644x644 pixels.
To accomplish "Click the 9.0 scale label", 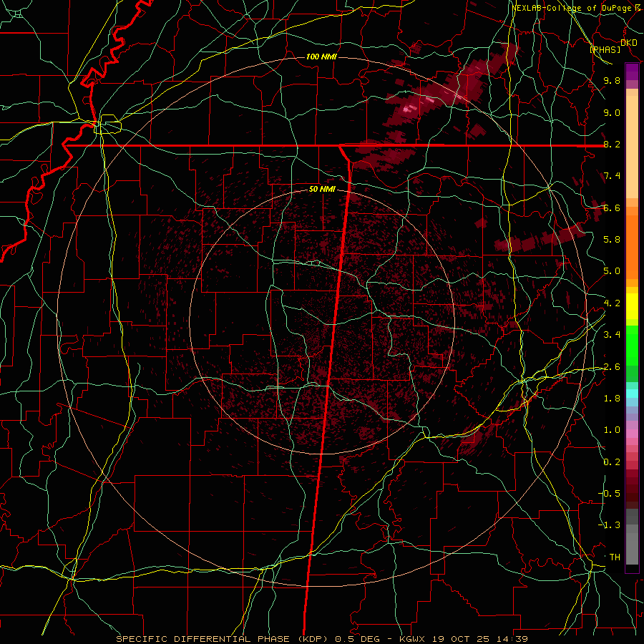I will (612, 112).
